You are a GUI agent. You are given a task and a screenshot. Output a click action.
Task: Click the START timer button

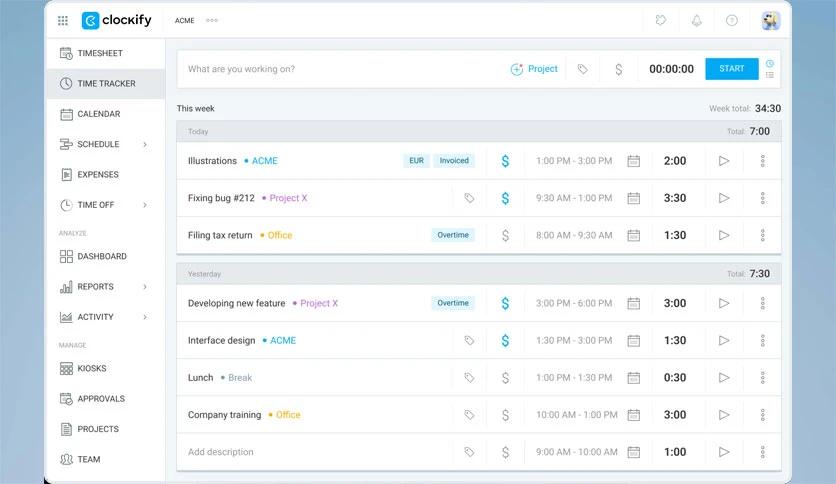(x=732, y=69)
